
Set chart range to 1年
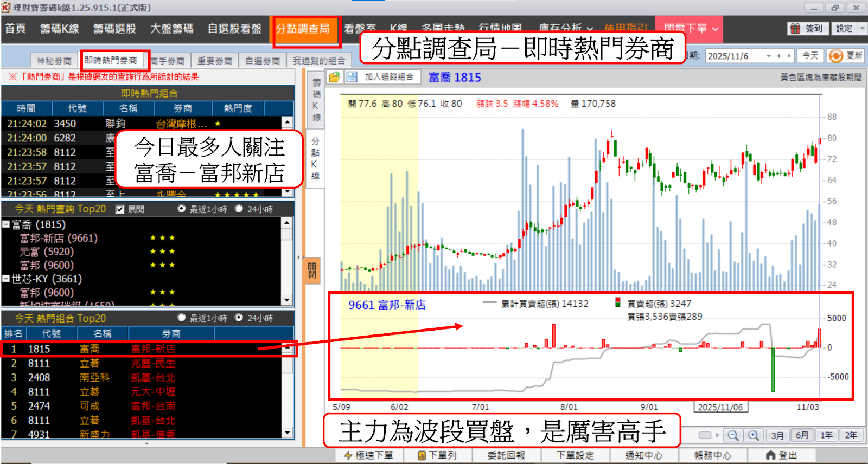(826, 435)
